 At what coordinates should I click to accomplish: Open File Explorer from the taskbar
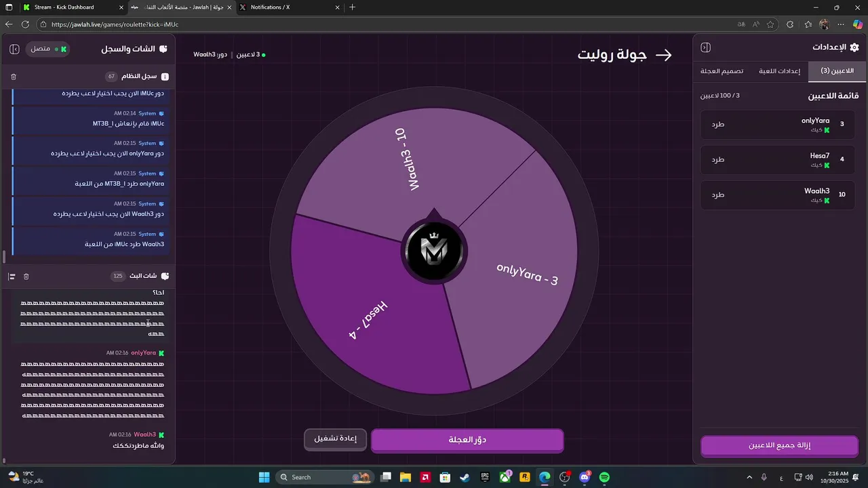[406, 477]
